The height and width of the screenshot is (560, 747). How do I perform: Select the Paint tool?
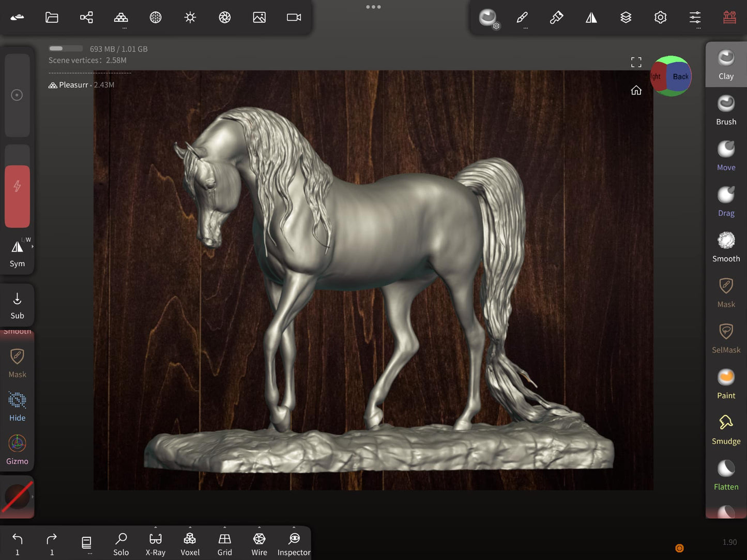pos(726,384)
